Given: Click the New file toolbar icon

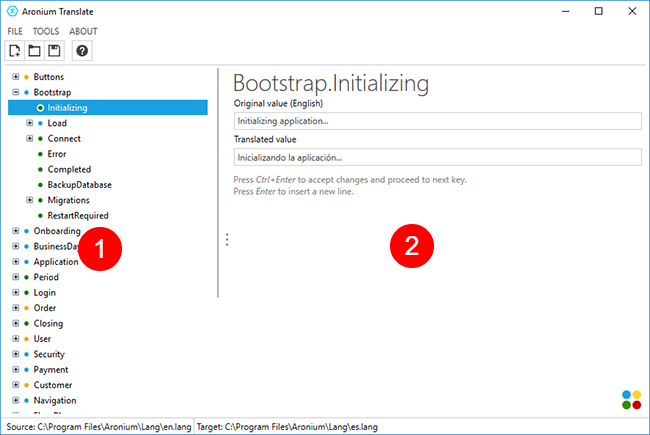Looking at the screenshot, I should [x=15, y=51].
